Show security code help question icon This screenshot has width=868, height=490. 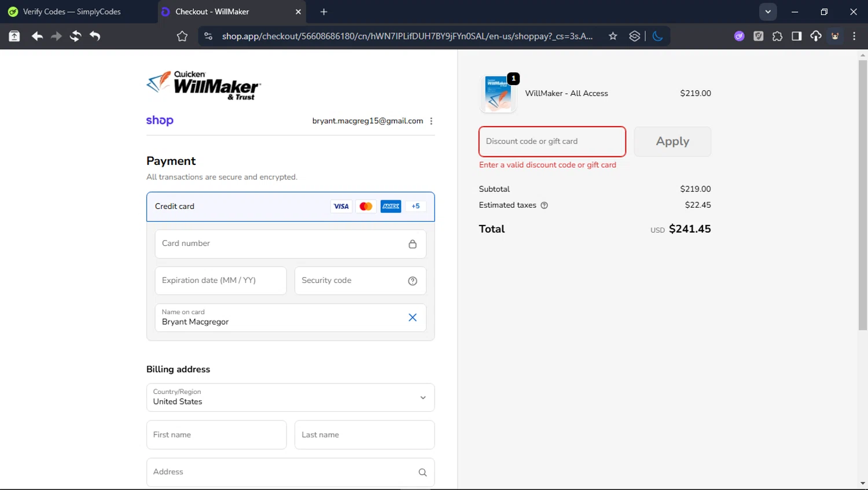pos(413,281)
